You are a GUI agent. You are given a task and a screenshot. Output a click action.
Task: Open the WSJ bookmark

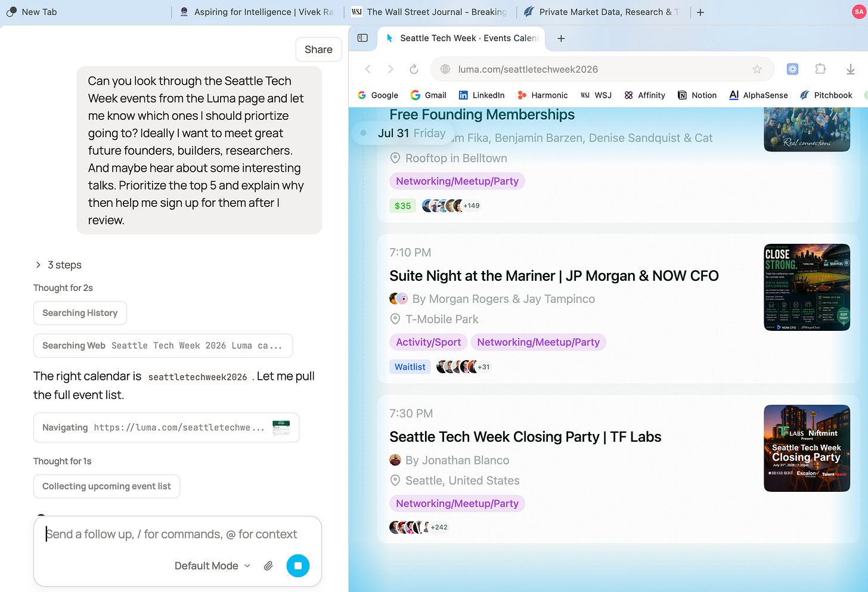(x=596, y=95)
